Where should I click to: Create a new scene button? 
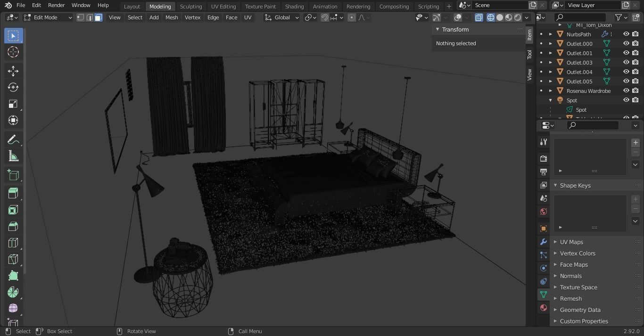pyautogui.click(x=533, y=5)
